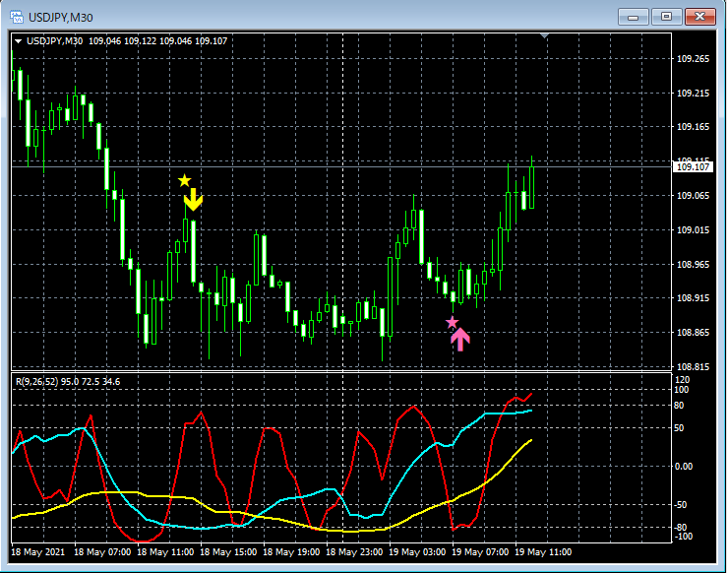Click the 108.965 price scale label
The height and width of the screenshot is (573, 728).
693,264
